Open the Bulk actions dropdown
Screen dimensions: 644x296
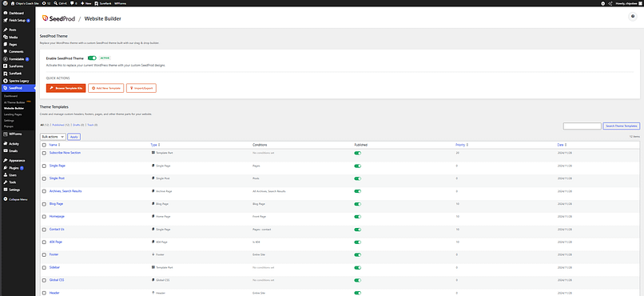53,137
